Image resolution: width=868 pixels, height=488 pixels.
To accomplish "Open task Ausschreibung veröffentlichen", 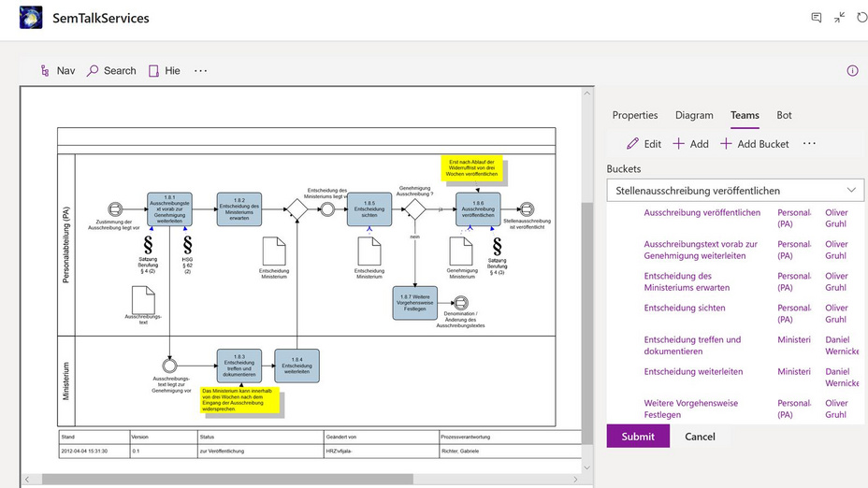I will point(702,212).
